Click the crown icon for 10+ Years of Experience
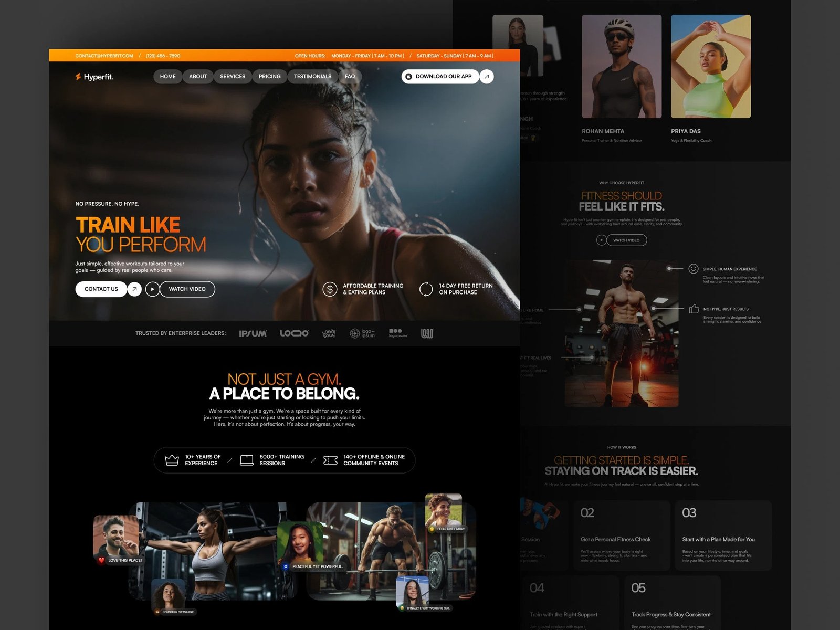Screen dimensions: 840x630 (x=172, y=460)
